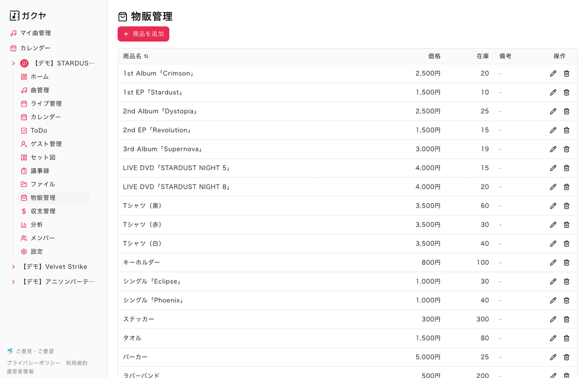Open the プライバシーポリシー link

(x=33, y=363)
